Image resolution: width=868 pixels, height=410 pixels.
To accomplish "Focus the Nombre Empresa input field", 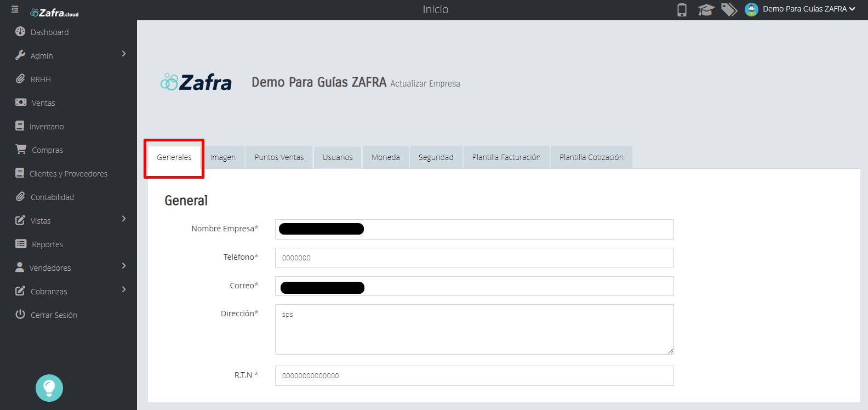I will tap(475, 229).
